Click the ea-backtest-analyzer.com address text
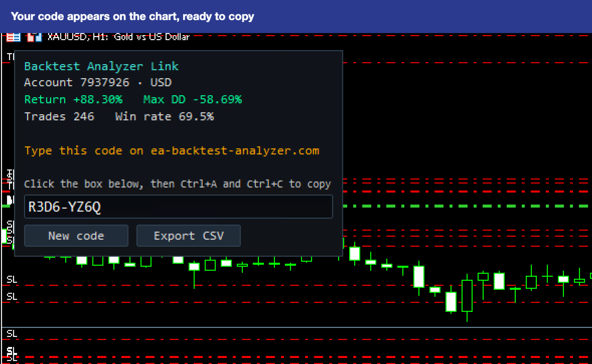The width and height of the screenshot is (592, 364). click(x=235, y=151)
